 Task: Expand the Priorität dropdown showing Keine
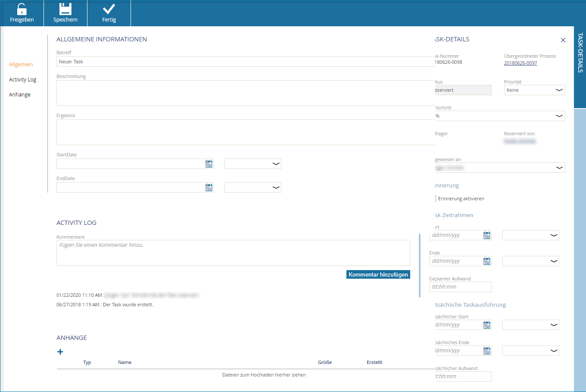pos(535,90)
